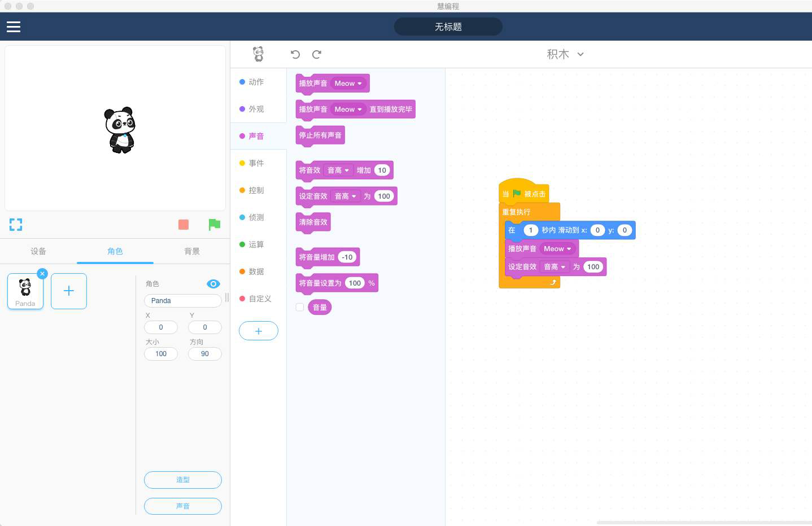Select the 事件 (Events) block category
The width and height of the screenshot is (812, 526).
pyautogui.click(x=256, y=163)
